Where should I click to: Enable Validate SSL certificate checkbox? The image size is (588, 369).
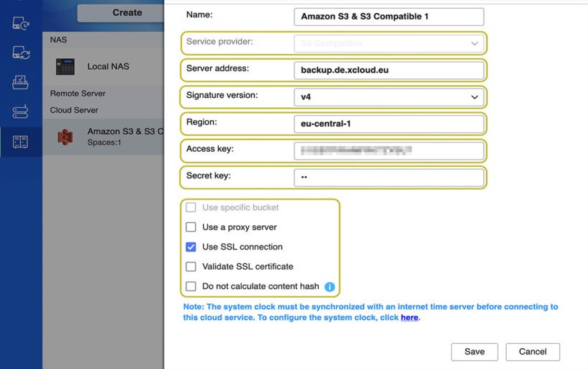191,266
